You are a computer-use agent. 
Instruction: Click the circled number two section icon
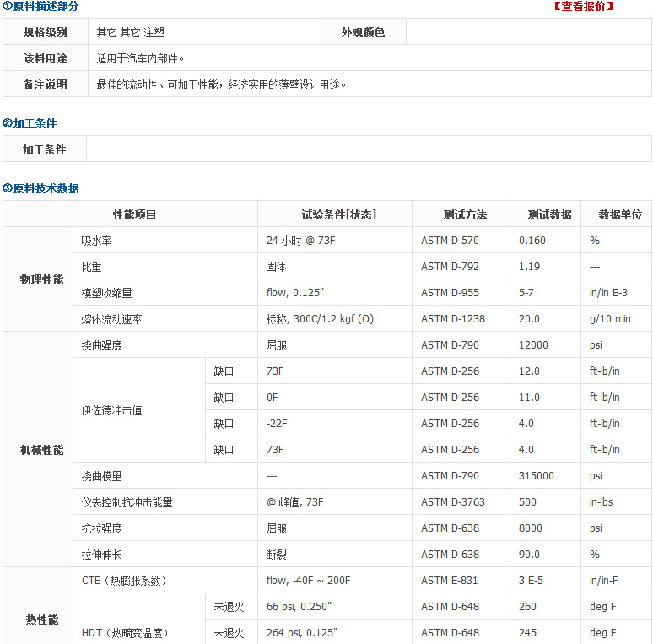pos(8,124)
